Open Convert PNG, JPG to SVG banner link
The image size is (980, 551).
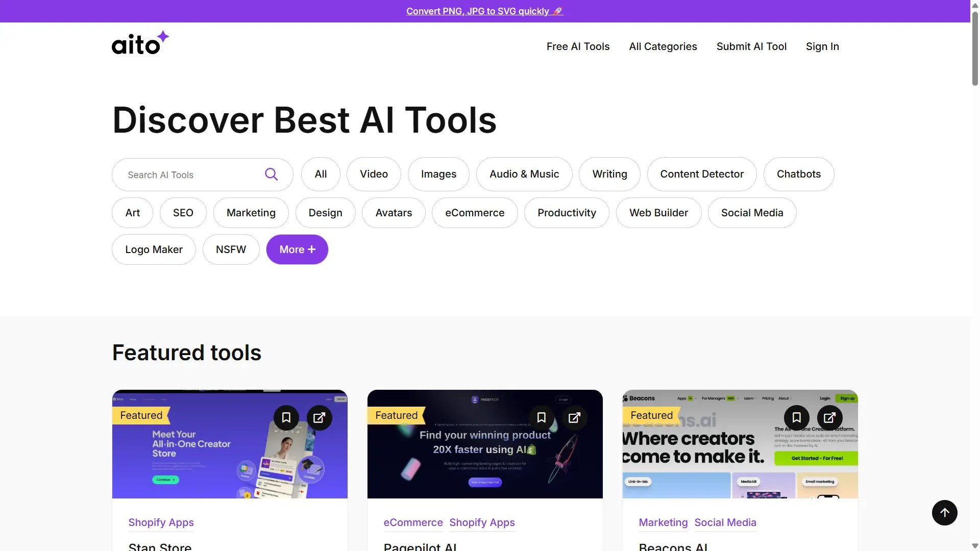pos(484,11)
